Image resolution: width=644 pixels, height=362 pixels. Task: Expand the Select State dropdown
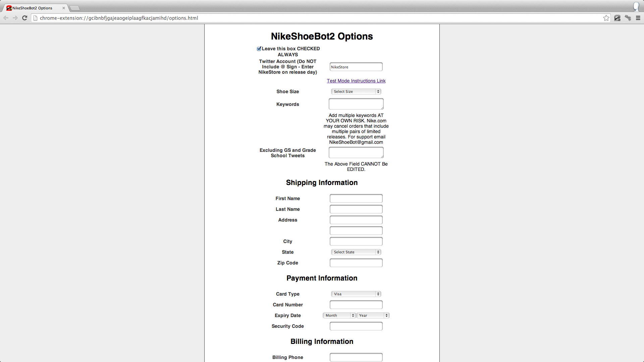(356, 252)
